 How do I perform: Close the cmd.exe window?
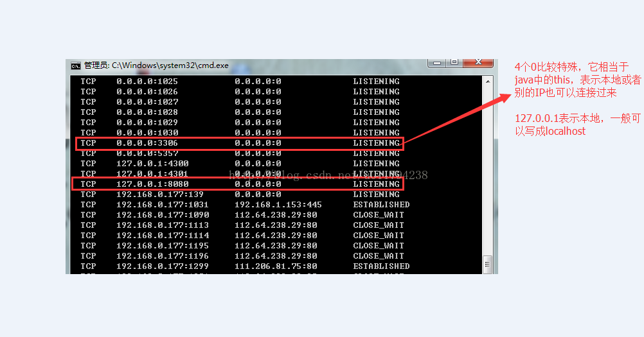(x=478, y=62)
